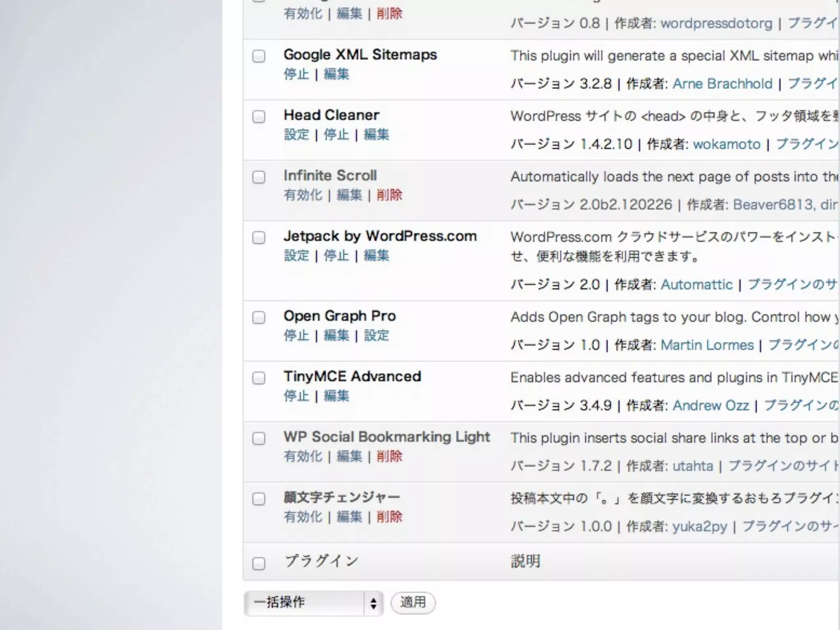Image resolution: width=840 pixels, height=630 pixels.
Task: Click 停止 under Google XML Sitemaps
Action: point(296,74)
